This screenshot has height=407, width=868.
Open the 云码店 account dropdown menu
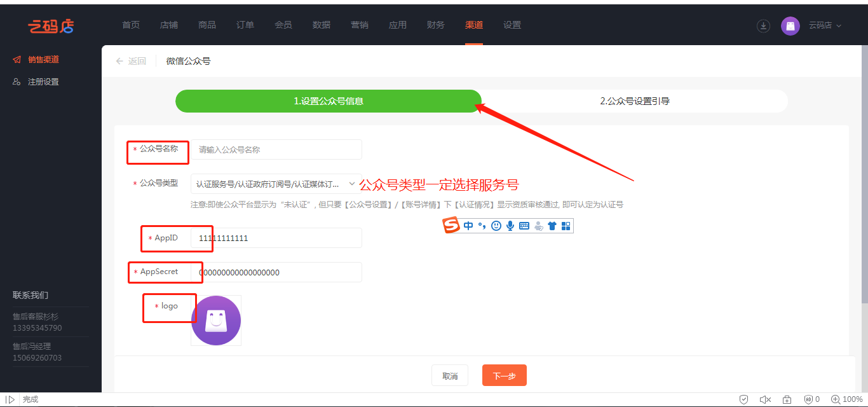[825, 26]
